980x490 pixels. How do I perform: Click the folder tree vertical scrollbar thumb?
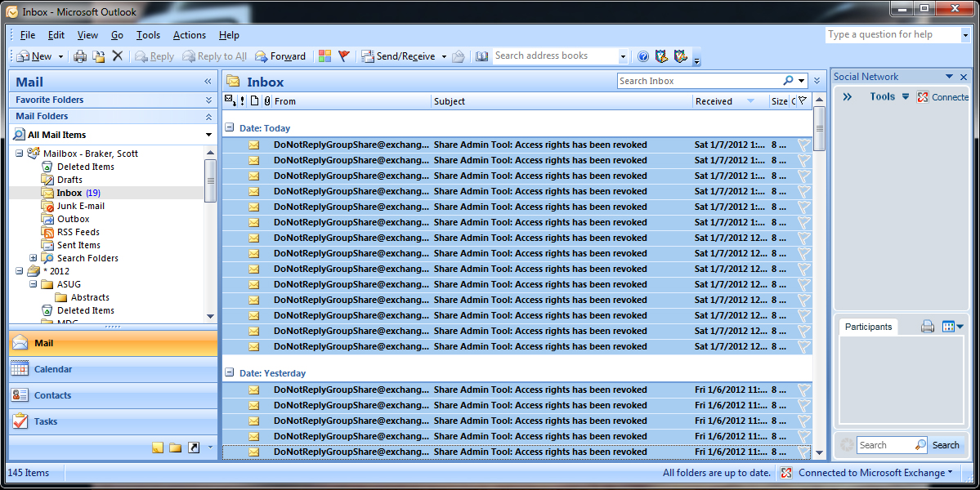pos(211,180)
